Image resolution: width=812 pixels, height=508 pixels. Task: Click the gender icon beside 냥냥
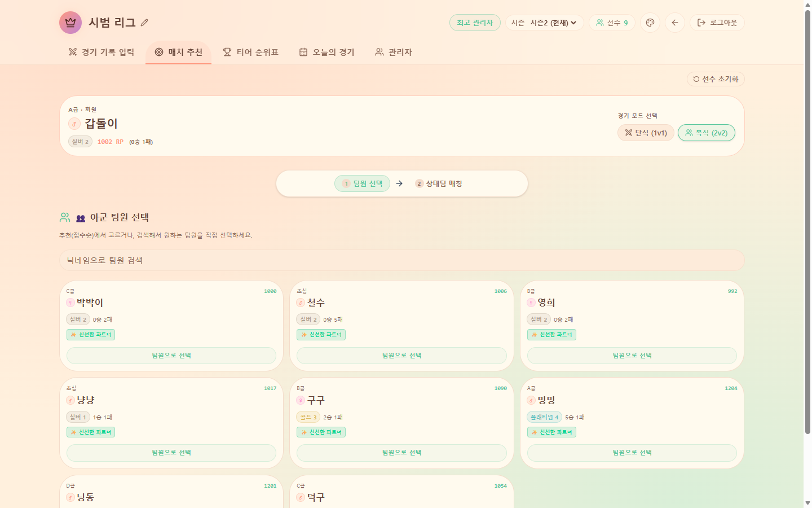point(70,400)
